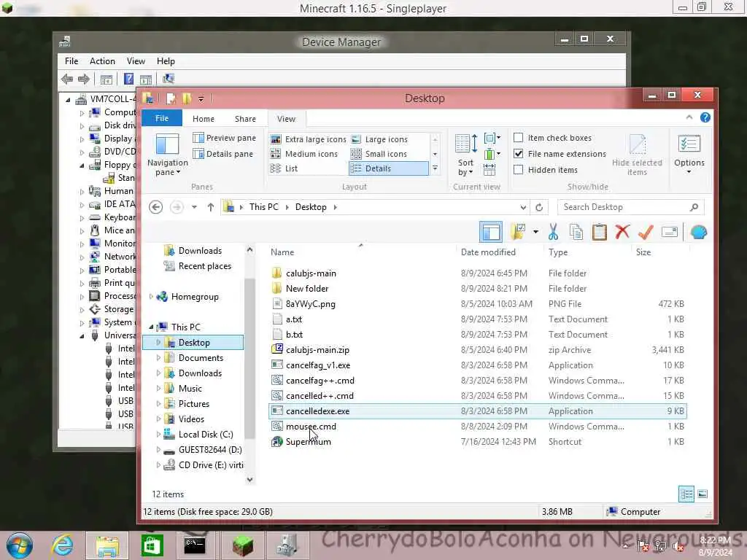The height and width of the screenshot is (560, 747).
Task: Click Device Manager's help toolbar icon
Action: point(128,79)
